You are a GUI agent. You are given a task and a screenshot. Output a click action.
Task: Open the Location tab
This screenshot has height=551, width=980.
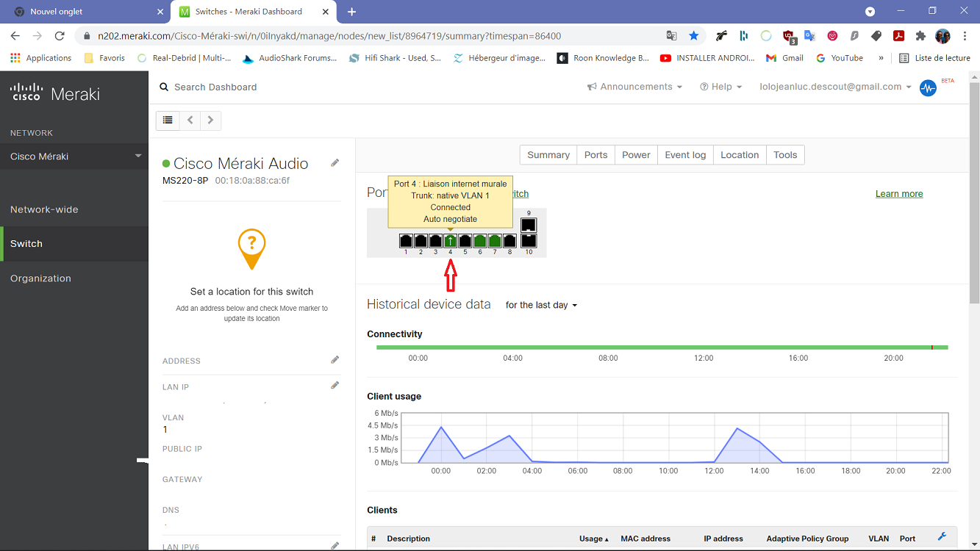point(740,155)
